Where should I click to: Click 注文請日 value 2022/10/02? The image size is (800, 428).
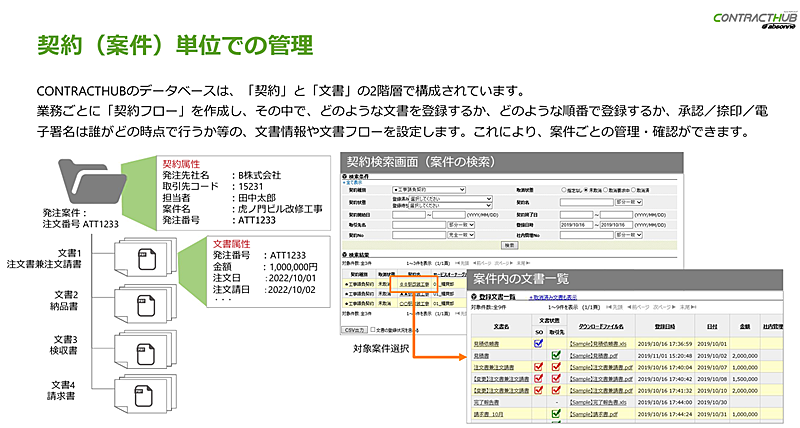tap(292, 289)
